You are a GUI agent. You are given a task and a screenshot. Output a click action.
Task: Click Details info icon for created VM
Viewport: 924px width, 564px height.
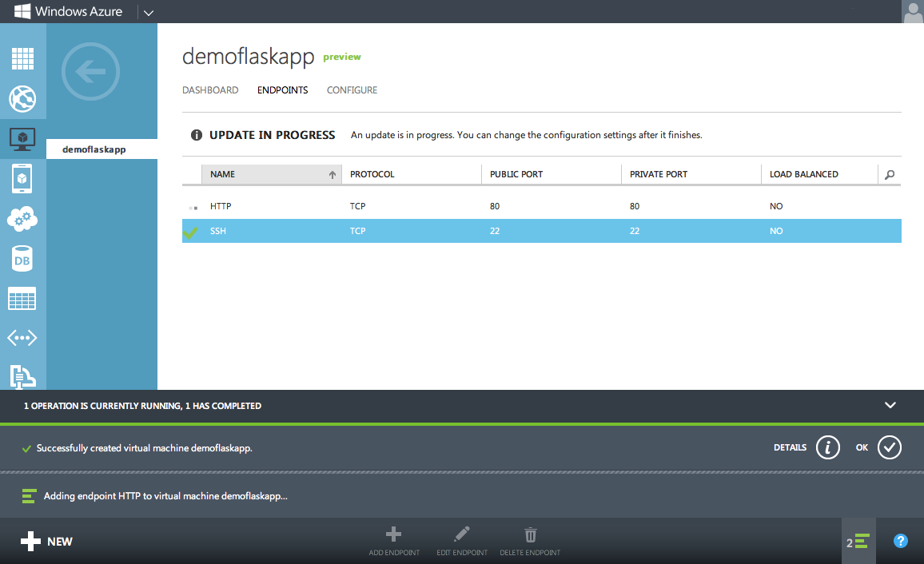[827, 447]
